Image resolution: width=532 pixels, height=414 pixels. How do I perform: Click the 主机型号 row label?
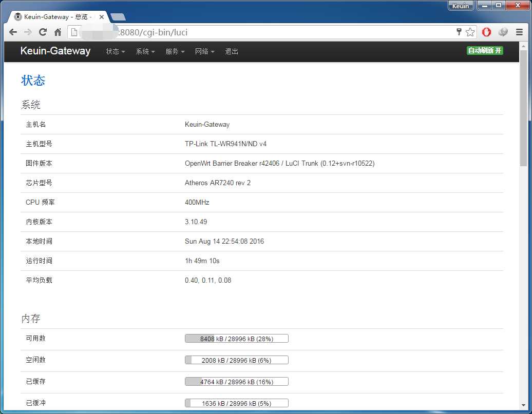pyautogui.click(x=39, y=144)
